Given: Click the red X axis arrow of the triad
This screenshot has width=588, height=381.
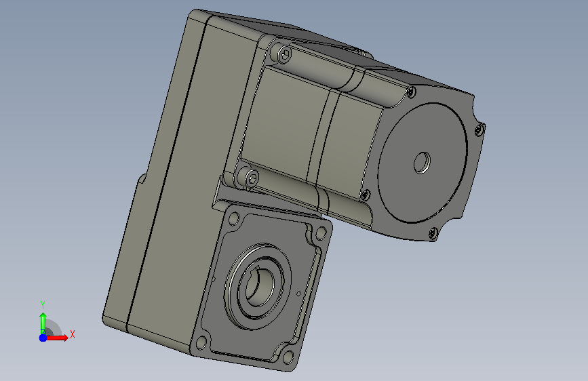Looking at the screenshot, I should 56,338.
